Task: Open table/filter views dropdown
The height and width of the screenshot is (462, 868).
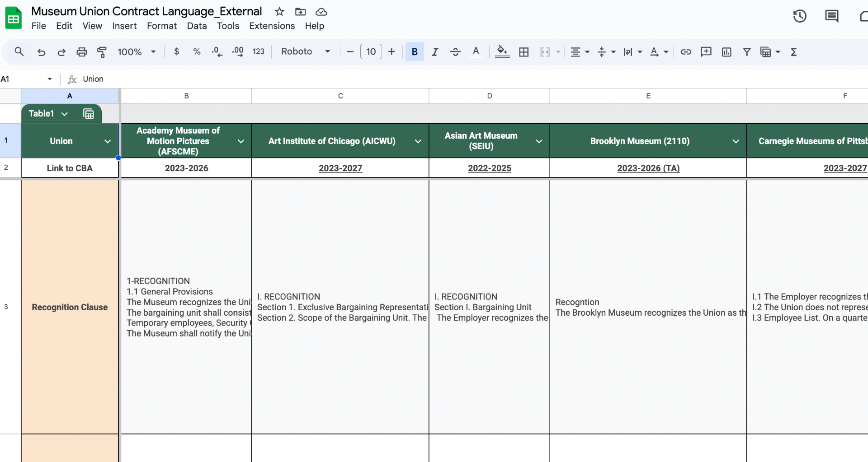Action: pos(770,52)
